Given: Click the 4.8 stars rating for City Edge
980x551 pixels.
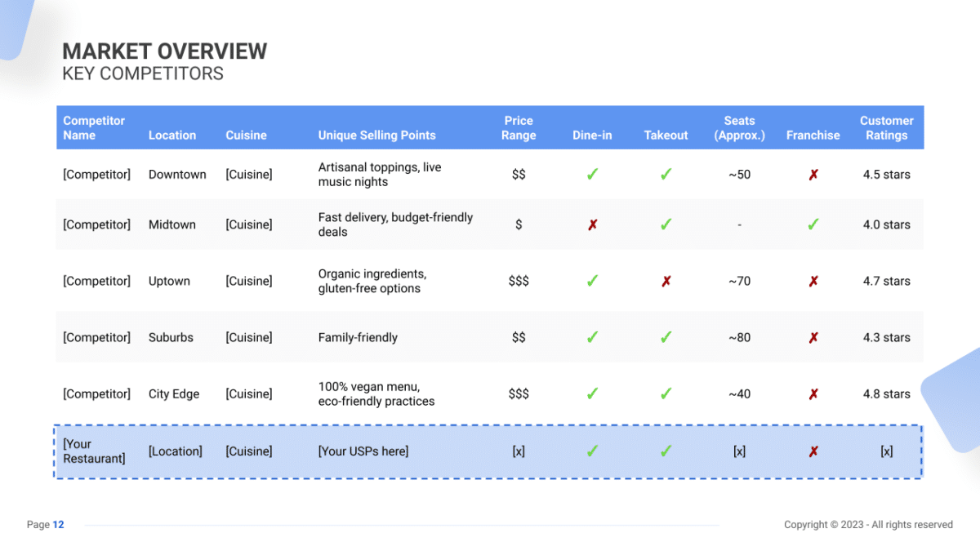Looking at the screenshot, I should click(887, 393).
